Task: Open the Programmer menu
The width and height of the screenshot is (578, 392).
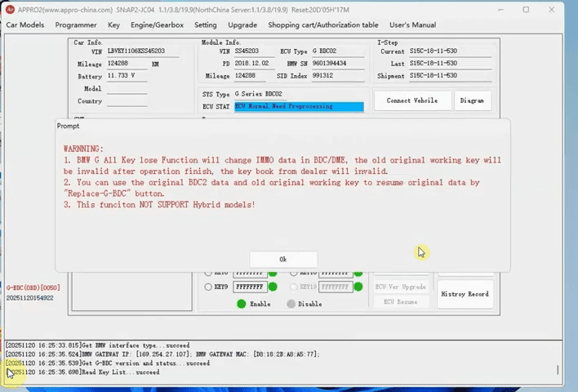Action: 76,25
